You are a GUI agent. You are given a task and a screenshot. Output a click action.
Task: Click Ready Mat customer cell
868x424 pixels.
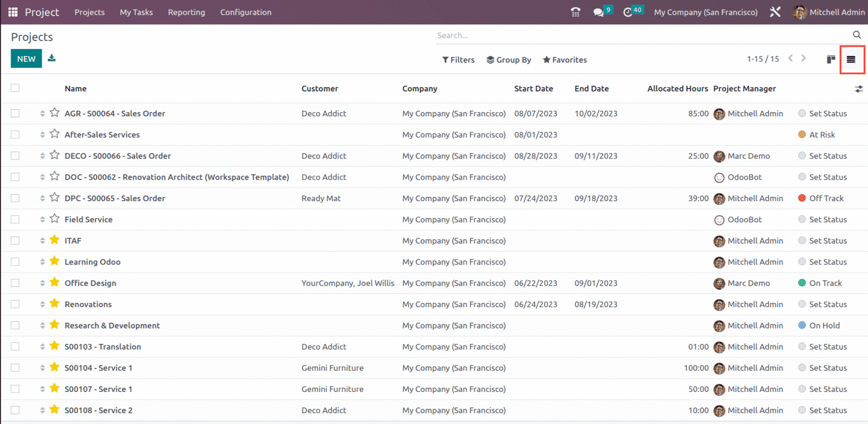[321, 198]
